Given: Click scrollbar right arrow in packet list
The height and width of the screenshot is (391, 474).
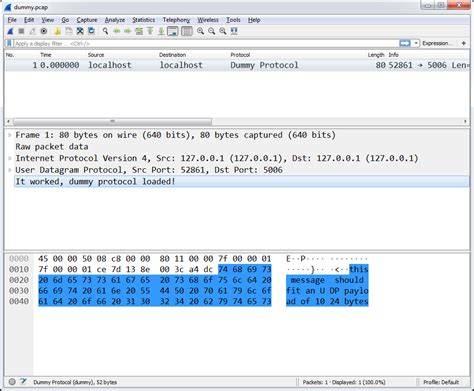Looking at the screenshot, I should click(x=465, y=121).
